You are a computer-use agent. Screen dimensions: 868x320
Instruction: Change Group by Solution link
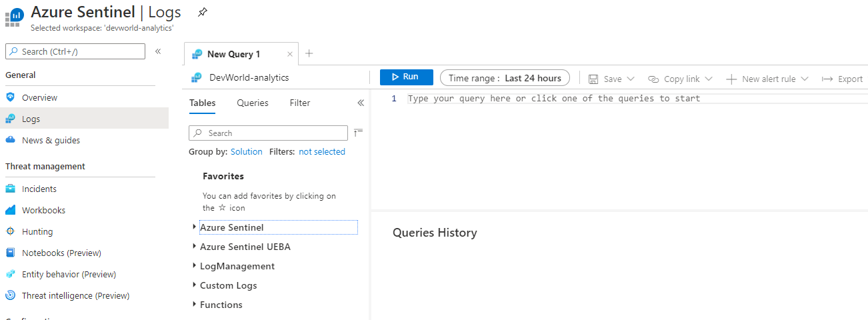[x=247, y=151]
